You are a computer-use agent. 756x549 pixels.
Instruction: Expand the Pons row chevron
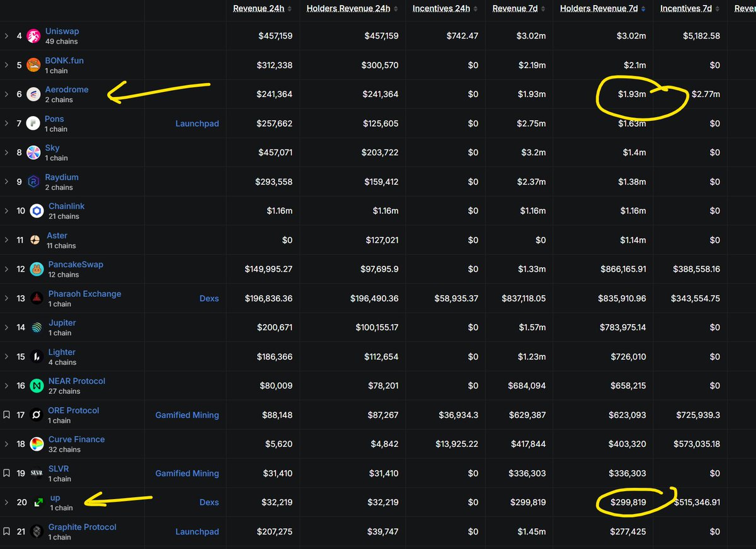coord(6,124)
